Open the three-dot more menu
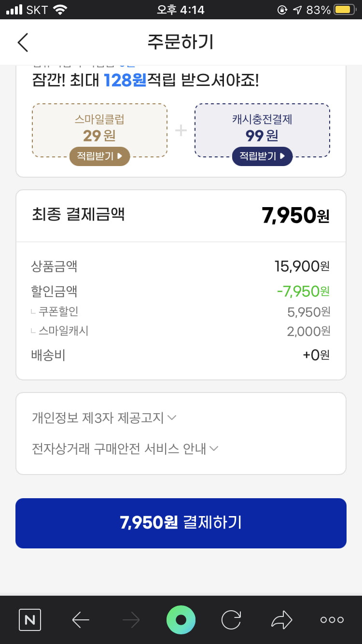Viewport: 362px width, 644px height. [332, 619]
